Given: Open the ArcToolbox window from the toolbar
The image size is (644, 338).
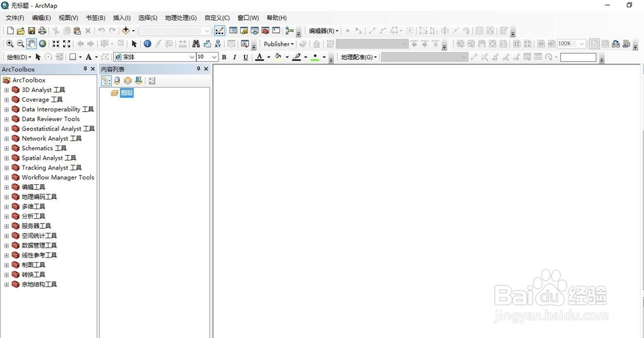Looking at the screenshot, I should (x=265, y=30).
